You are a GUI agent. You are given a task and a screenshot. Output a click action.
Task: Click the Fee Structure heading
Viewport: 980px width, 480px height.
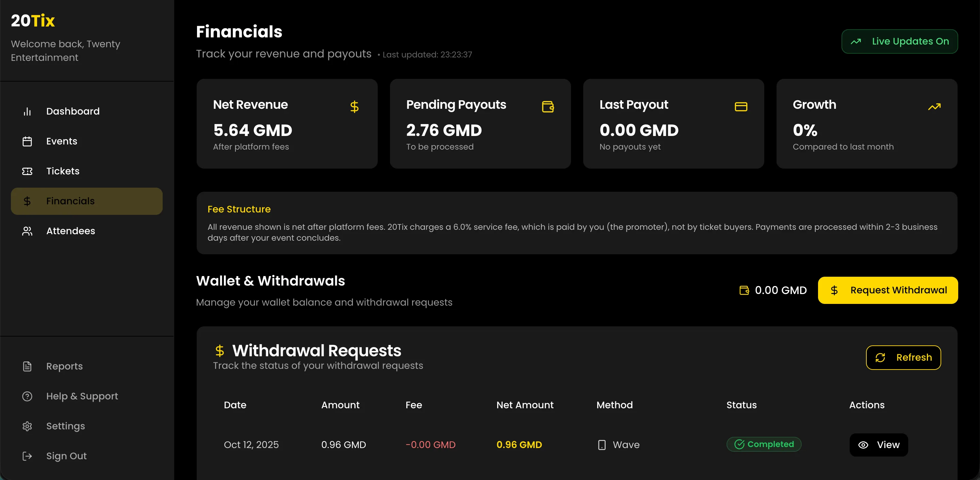coord(239,209)
